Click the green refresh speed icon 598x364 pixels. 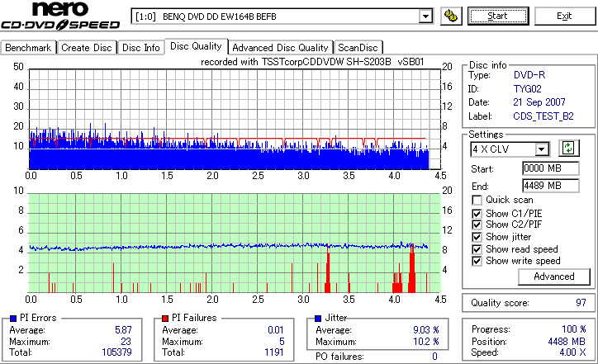click(568, 149)
